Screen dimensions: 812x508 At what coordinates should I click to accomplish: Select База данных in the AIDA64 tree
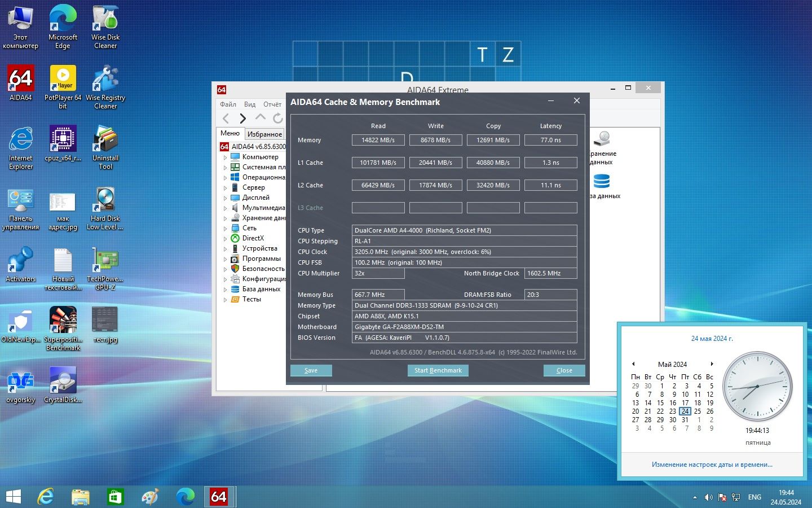click(261, 289)
